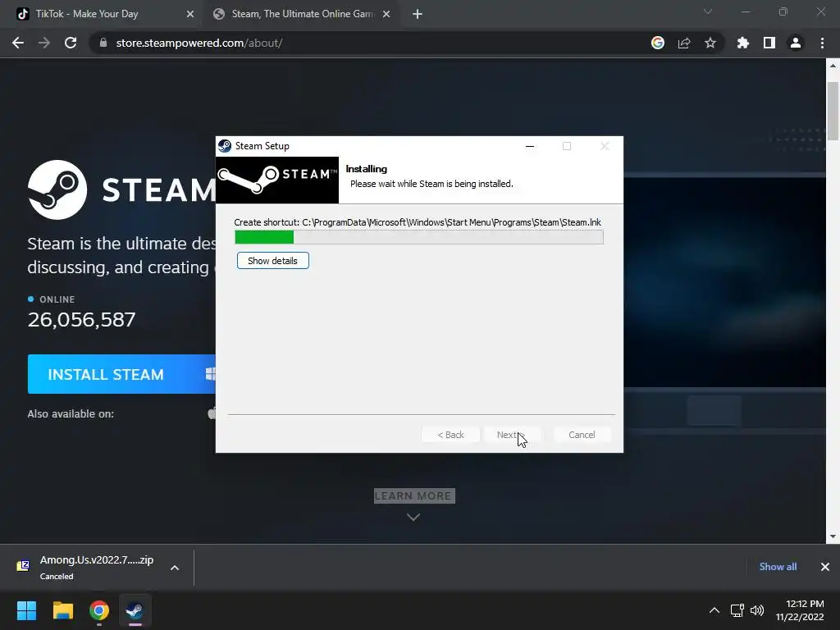Click the Steam Setup title icon
840x630 pixels.
(225, 146)
